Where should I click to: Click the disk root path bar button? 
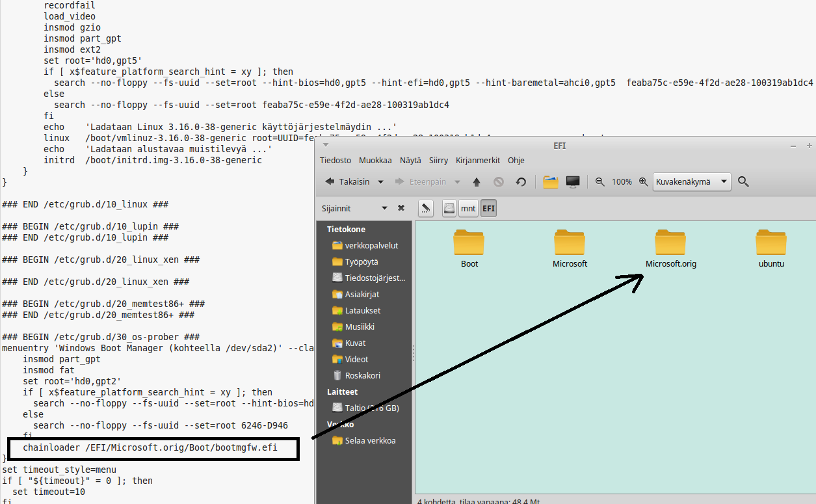click(x=449, y=208)
